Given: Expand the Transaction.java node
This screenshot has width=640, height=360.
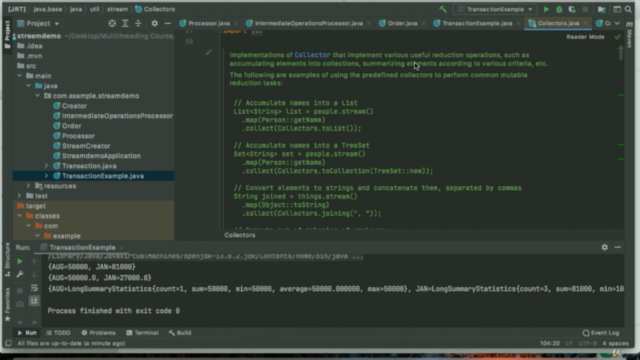Looking at the screenshot, I should [x=46, y=166].
